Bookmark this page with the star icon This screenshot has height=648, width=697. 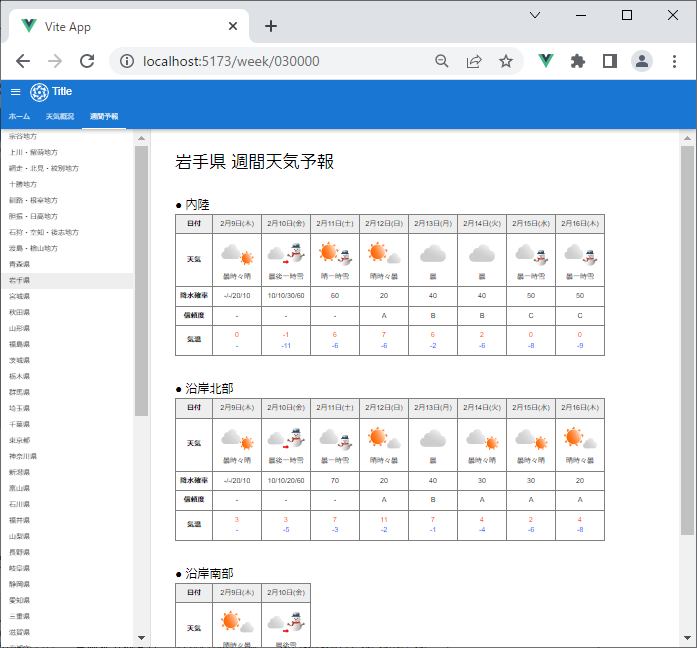[506, 61]
